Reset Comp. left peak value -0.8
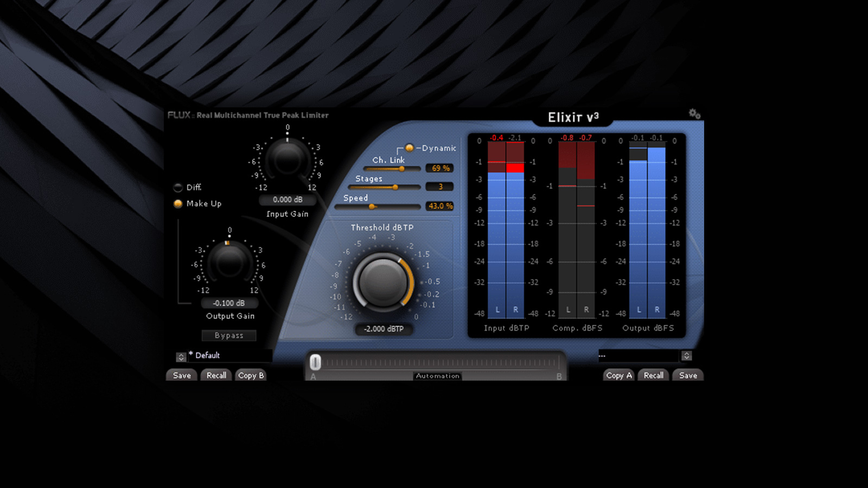The height and width of the screenshot is (488, 868). coord(567,138)
